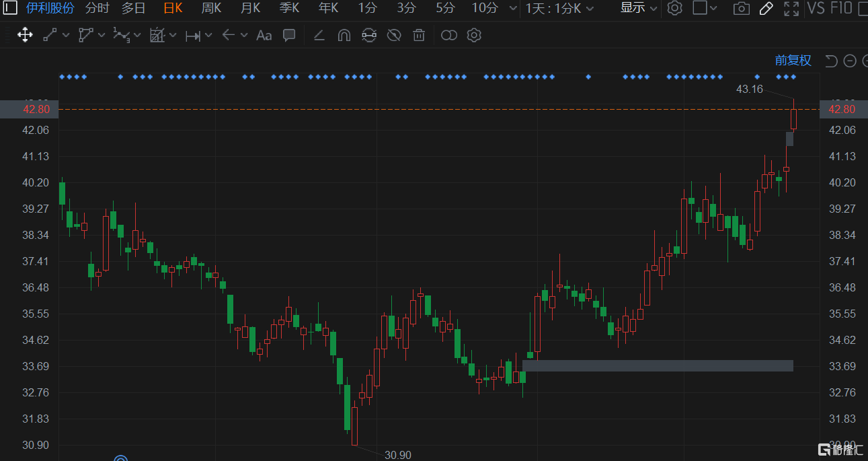Select the arrow annotation tool
This screenshot has width=868, height=461.
click(229, 35)
